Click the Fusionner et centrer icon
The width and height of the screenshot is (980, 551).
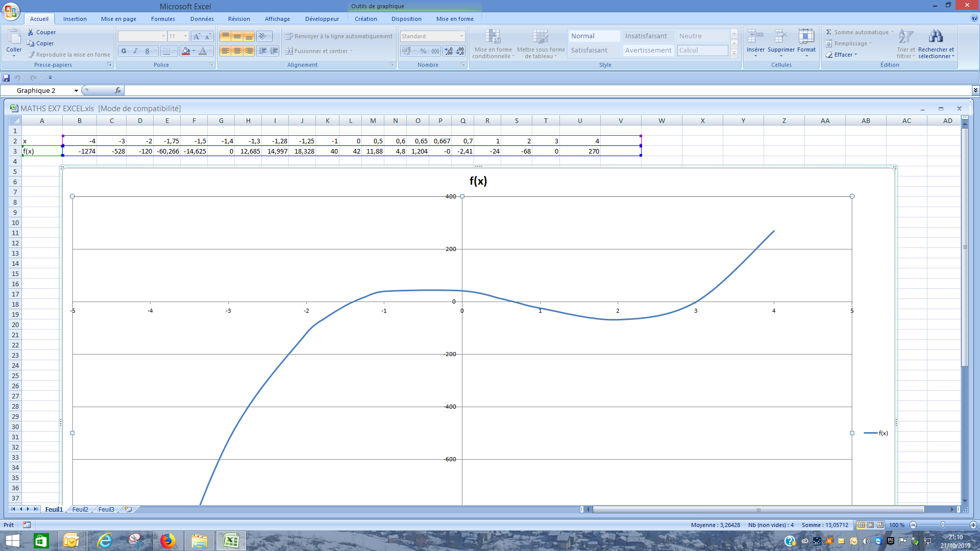coord(289,51)
